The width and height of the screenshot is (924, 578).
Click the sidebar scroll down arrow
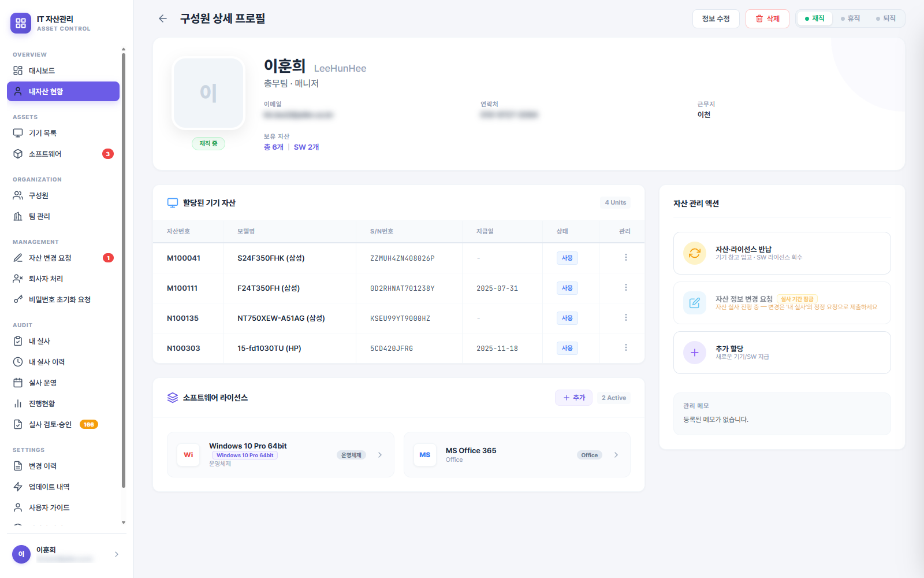pos(124,523)
